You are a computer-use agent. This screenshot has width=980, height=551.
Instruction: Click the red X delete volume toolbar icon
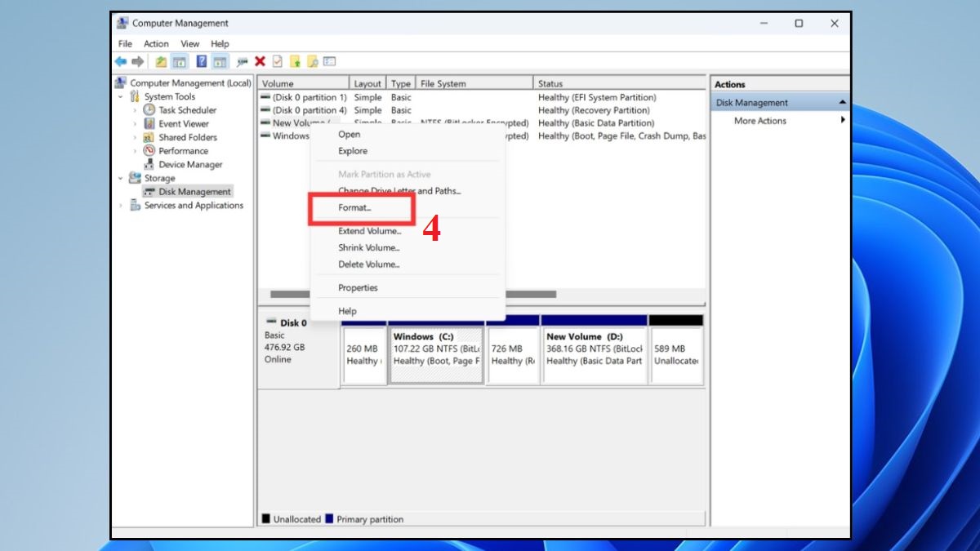(x=261, y=61)
